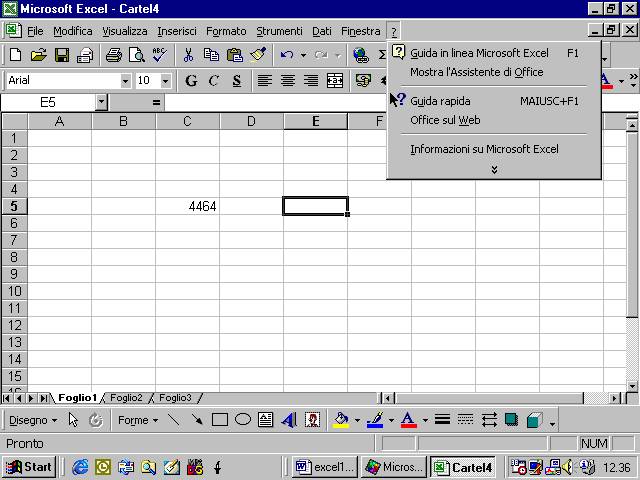Cut with the scissors icon
The image size is (640, 480).
188,55
